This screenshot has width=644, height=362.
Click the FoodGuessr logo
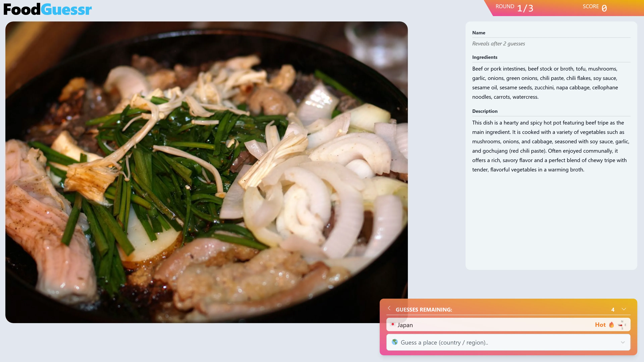point(47,9)
